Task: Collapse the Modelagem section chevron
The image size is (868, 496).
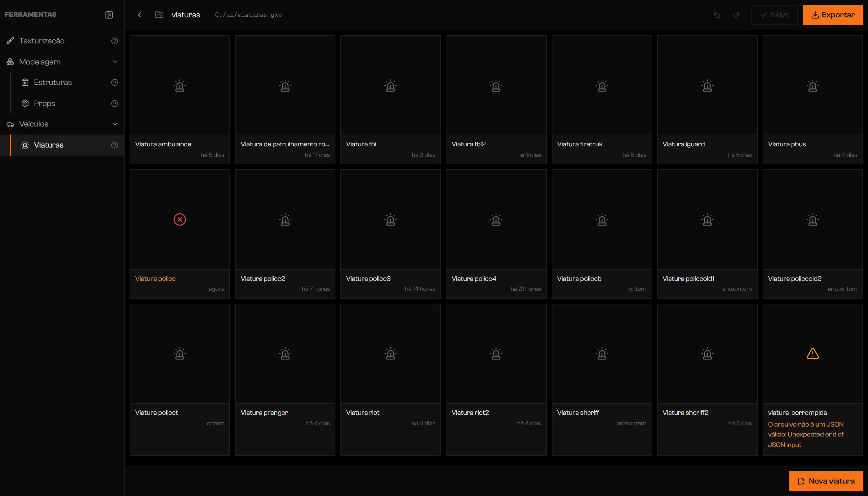Action: coord(115,62)
